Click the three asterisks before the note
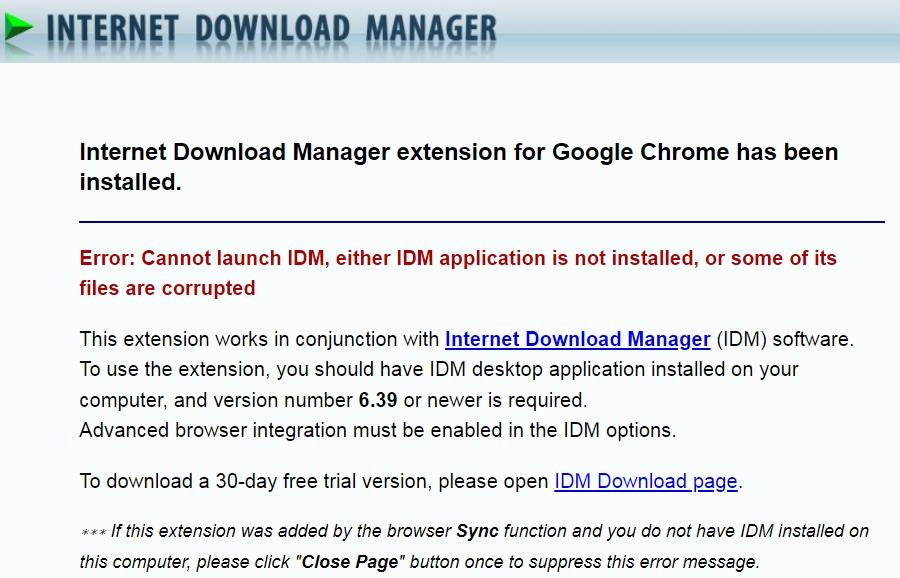The image size is (900, 578). [x=93, y=533]
